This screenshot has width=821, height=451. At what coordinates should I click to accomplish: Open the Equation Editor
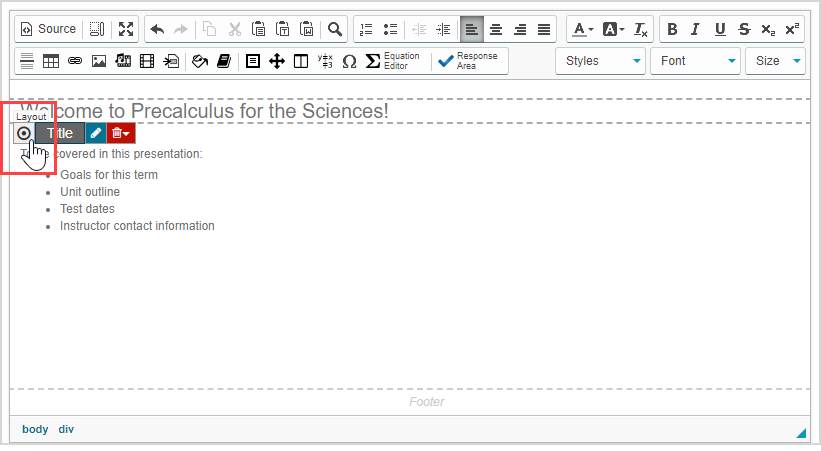click(x=393, y=61)
